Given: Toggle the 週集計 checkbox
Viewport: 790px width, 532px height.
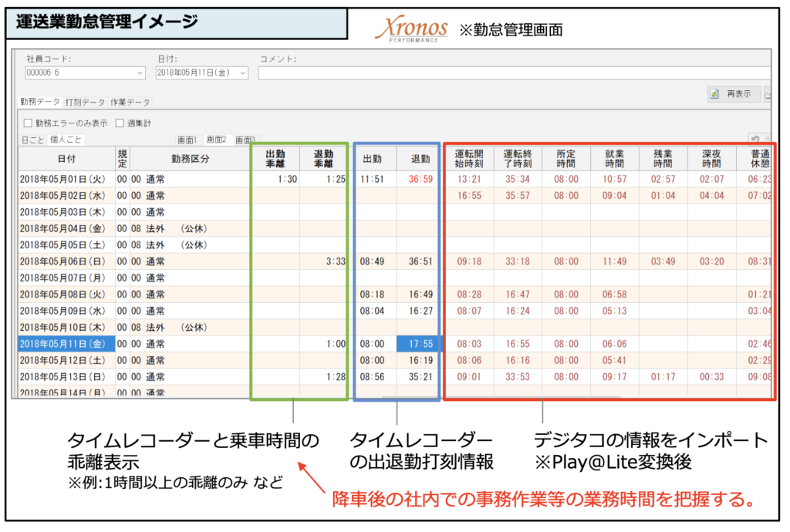Looking at the screenshot, I should pyautogui.click(x=120, y=123).
